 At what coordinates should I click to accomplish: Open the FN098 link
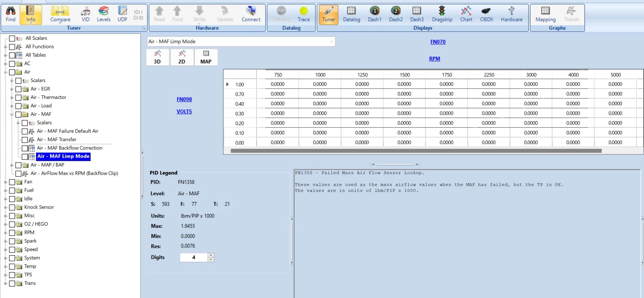[x=184, y=99]
